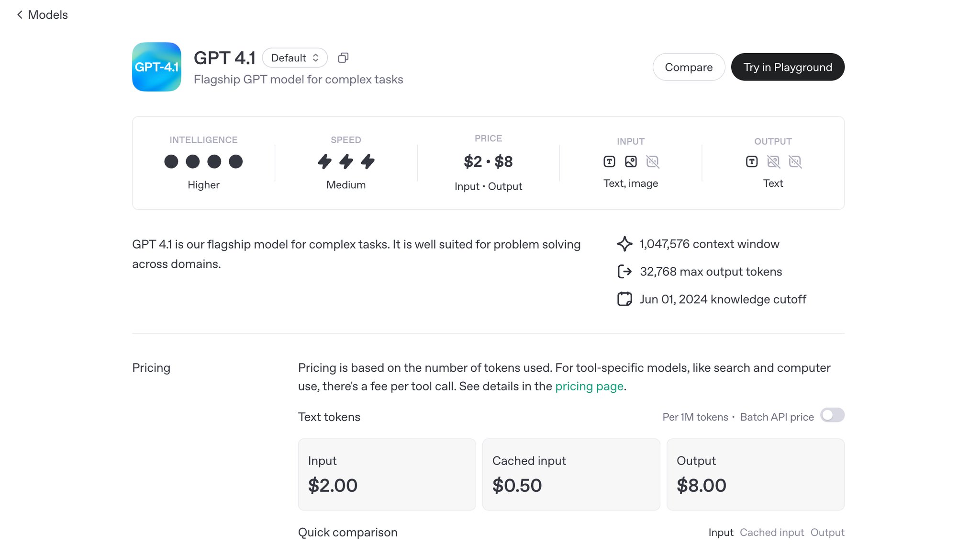Select the Output quick comparison tab
980x546 pixels.
click(x=827, y=533)
